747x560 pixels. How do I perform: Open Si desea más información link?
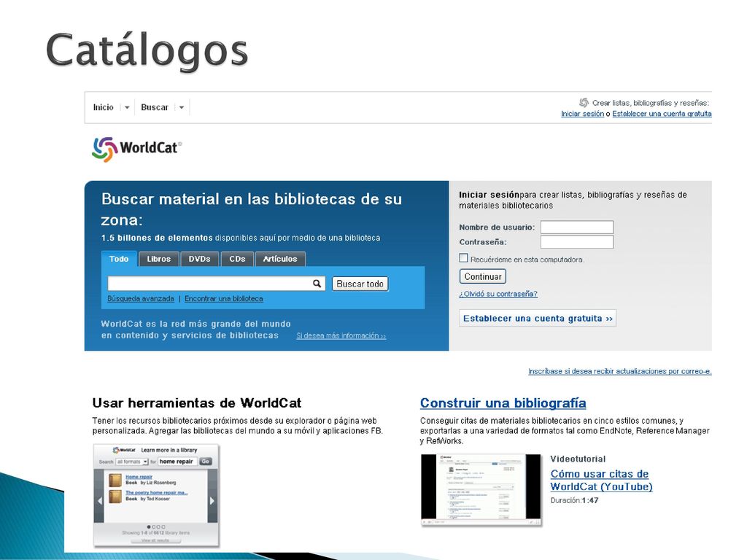point(341,335)
